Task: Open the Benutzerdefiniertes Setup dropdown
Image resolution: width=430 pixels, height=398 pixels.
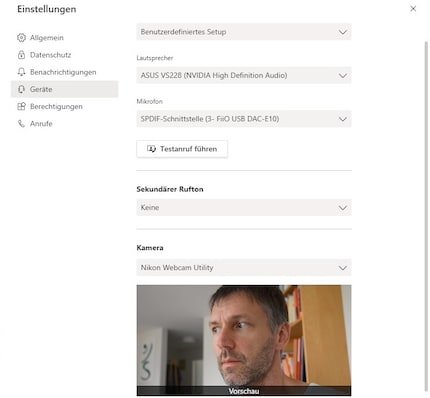Action: (x=244, y=32)
